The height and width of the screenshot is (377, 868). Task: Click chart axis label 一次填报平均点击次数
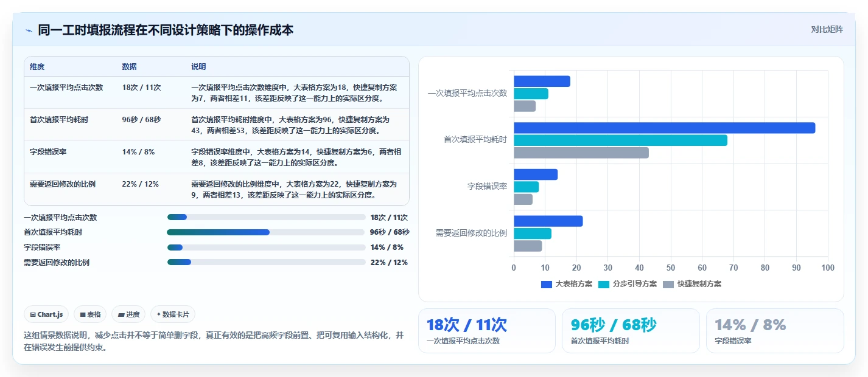(467, 93)
